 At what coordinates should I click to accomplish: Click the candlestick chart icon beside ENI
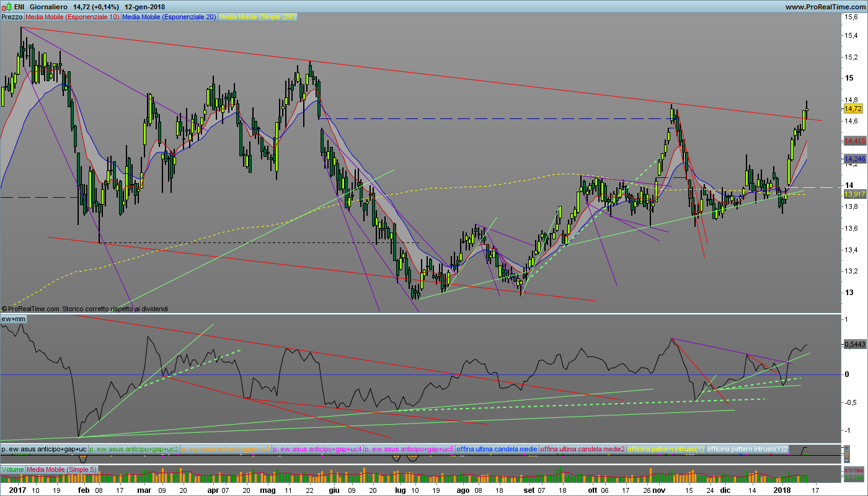(x=6, y=6)
